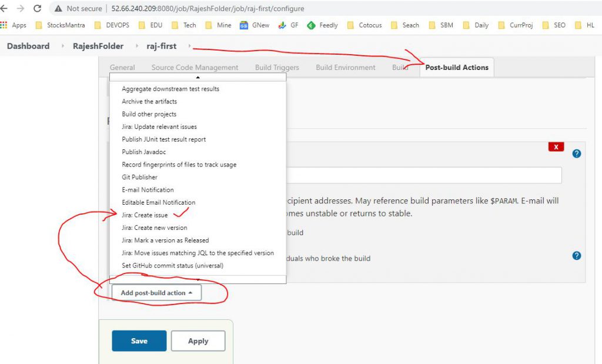Screen dimensions: 602x364
Task: Click the help icon beside the red X
Action: click(576, 153)
